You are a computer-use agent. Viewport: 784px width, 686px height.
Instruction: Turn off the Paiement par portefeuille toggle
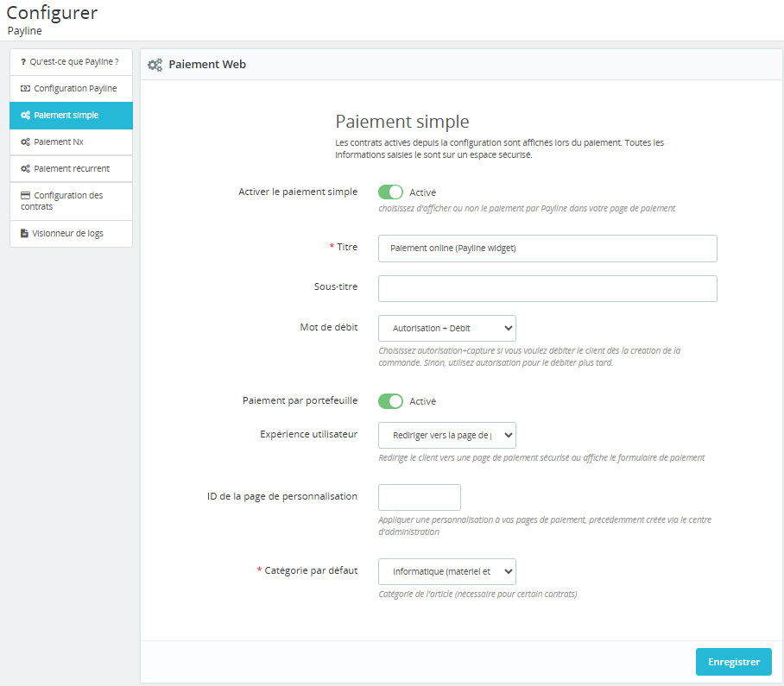390,401
